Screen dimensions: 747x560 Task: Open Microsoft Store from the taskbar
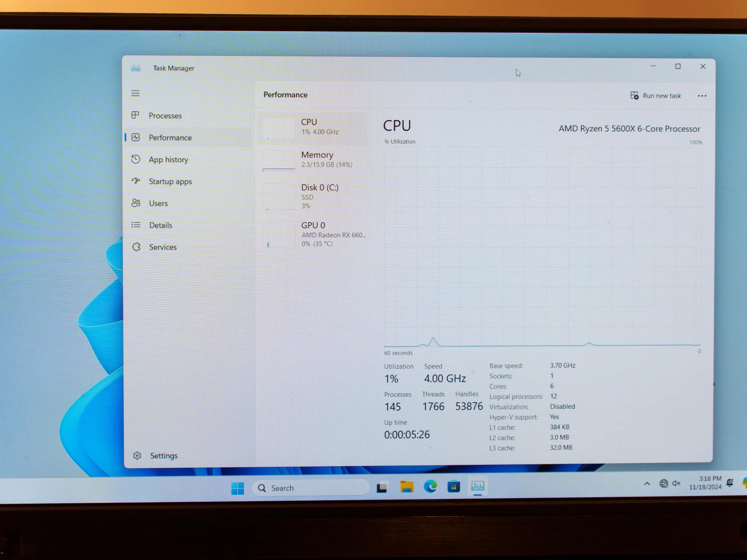454,486
